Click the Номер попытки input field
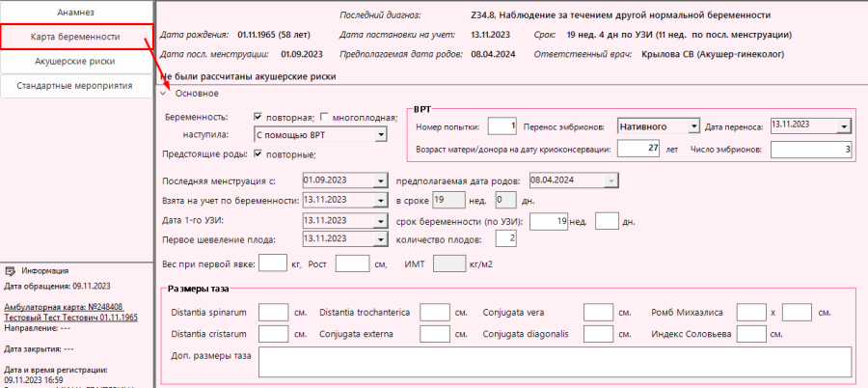This screenshot has width=868, height=388. pos(503,126)
